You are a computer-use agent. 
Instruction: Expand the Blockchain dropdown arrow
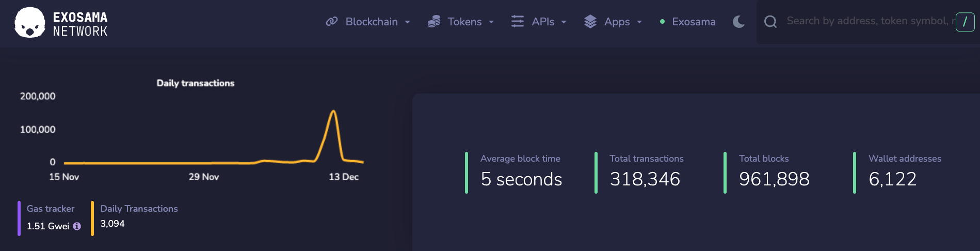[x=408, y=22]
